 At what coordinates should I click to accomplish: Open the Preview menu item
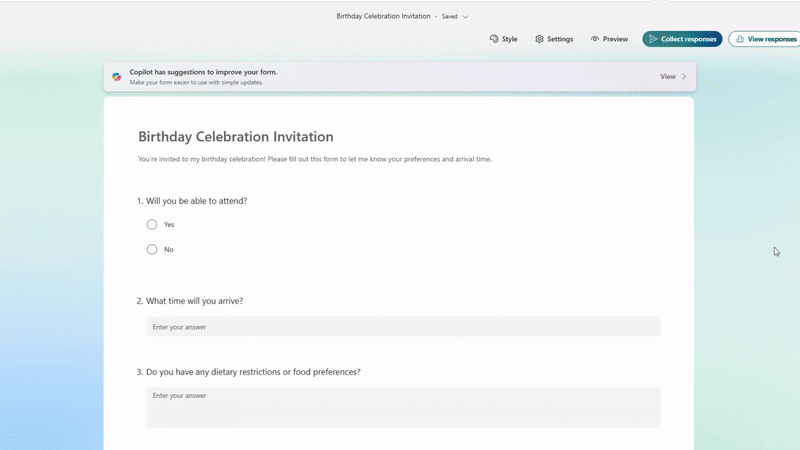[609, 39]
